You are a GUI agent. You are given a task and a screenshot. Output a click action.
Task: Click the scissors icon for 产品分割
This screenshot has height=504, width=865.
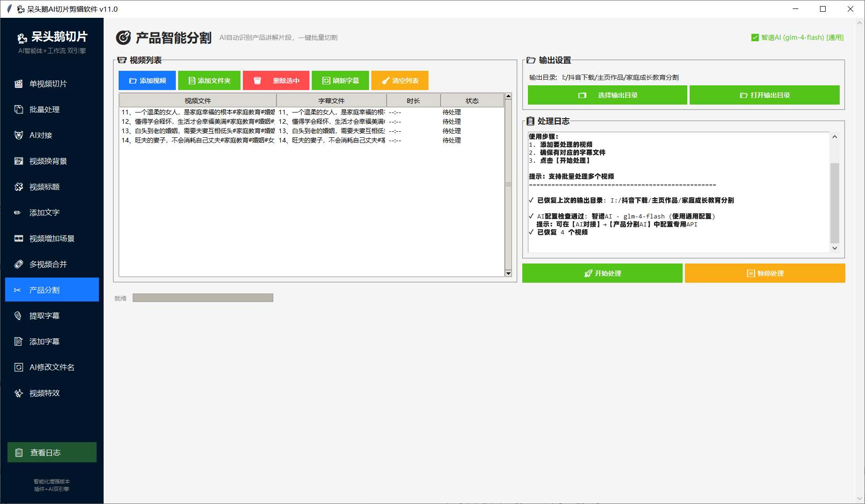coord(18,290)
